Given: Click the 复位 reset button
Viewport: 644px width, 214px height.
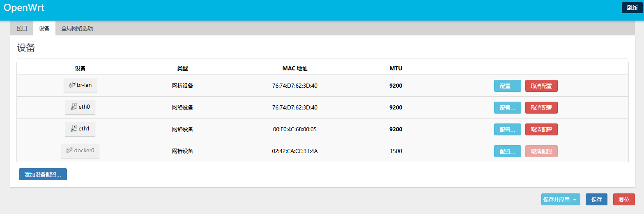Looking at the screenshot, I should coord(624,200).
